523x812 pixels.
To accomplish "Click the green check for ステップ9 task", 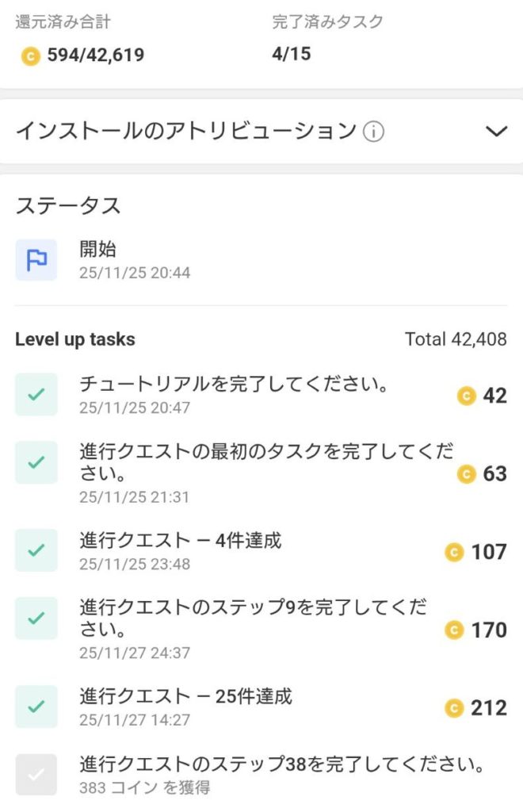I will [36, 618].
